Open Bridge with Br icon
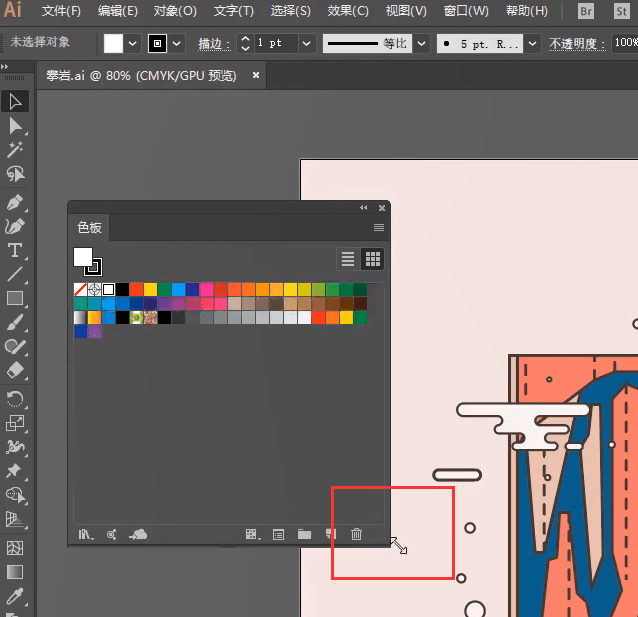638x617 pixels. tap(586, 11)
